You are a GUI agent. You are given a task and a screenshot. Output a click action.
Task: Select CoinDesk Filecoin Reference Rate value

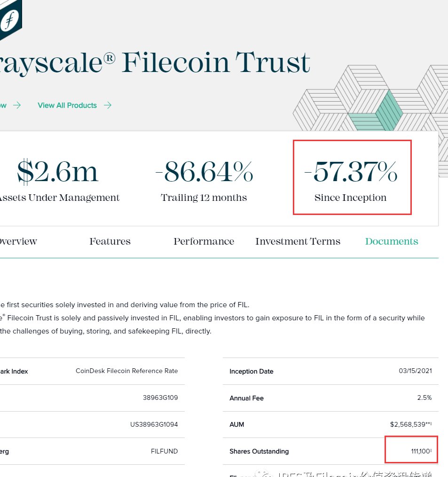pos(127,371)
